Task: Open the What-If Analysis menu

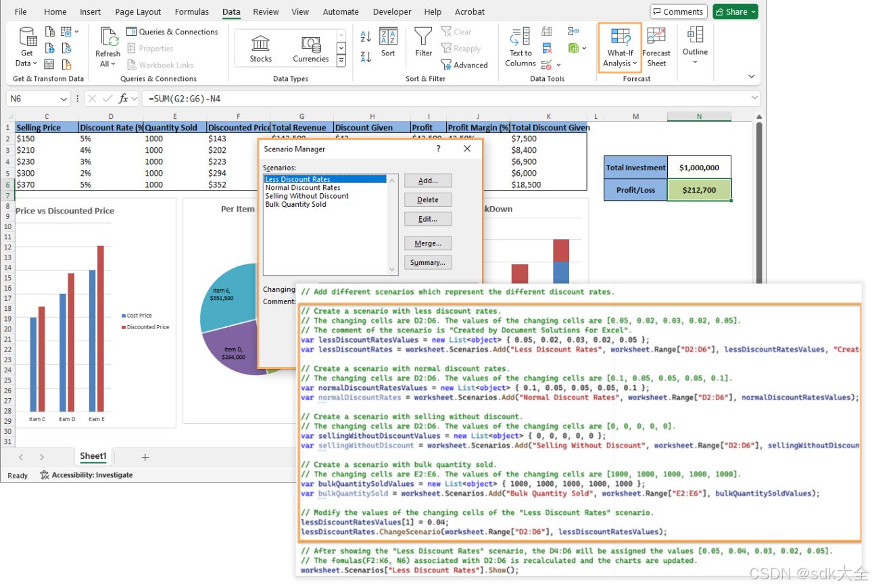Action: (620, 47)
